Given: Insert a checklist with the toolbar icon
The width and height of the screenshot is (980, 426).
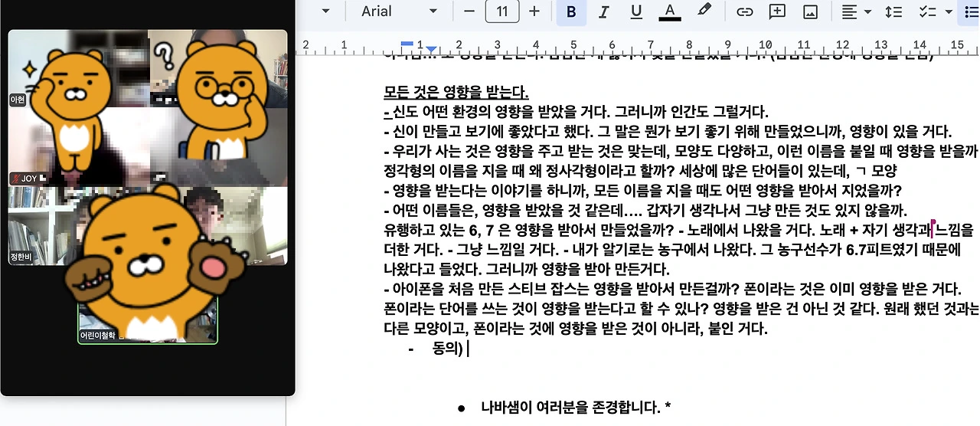Looking at the screenshot, I should (927, 11).
